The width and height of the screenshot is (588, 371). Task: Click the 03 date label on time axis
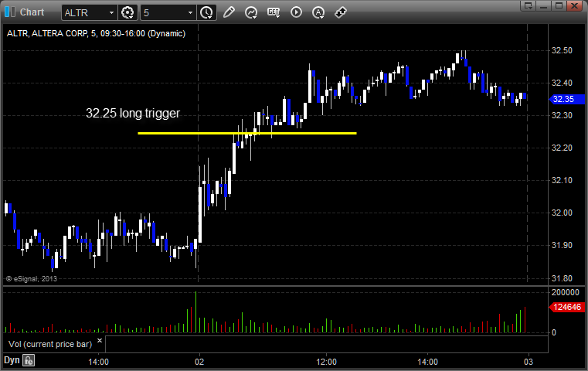528,362
